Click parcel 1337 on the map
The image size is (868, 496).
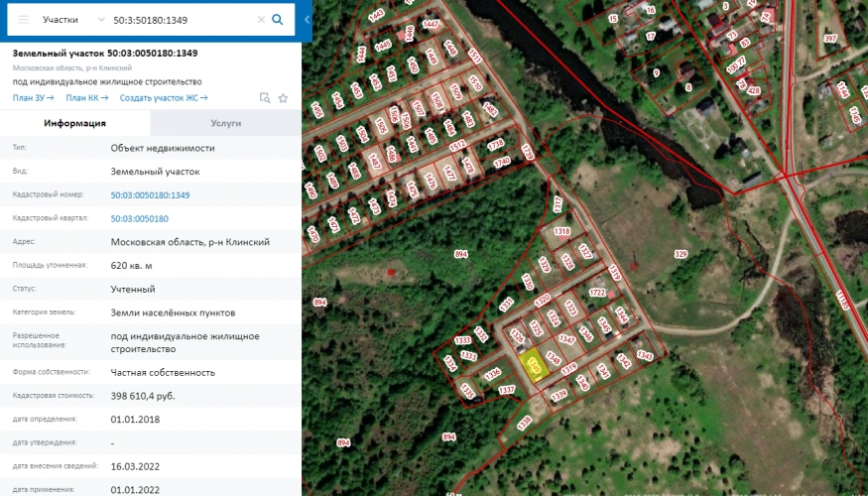507,390
